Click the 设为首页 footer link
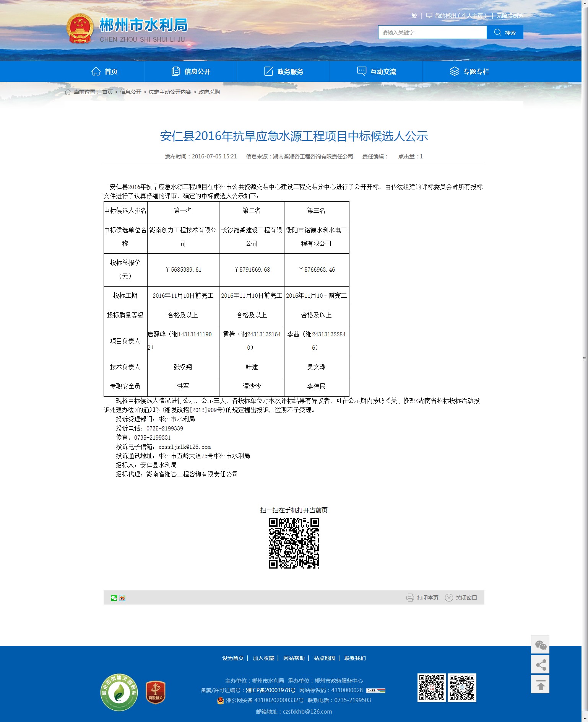Viewport: 588px width, 722px height. coord(233,658)
